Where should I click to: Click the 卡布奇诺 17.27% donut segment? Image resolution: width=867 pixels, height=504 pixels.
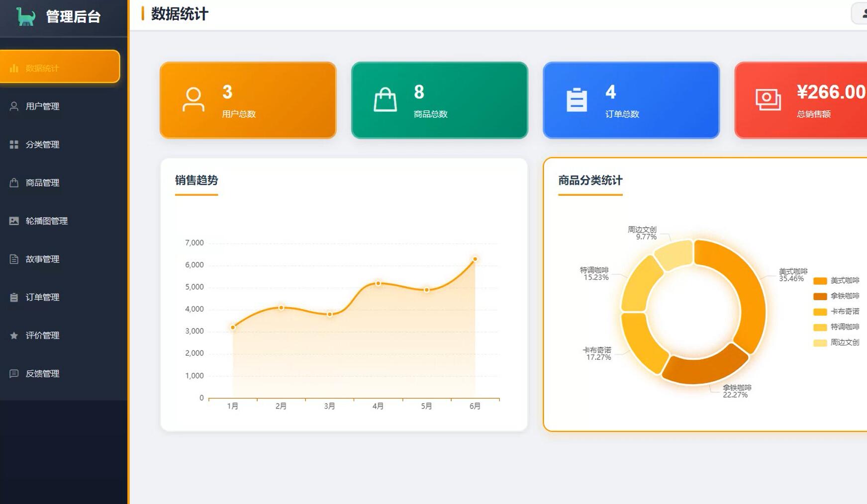tap(642, 342)
